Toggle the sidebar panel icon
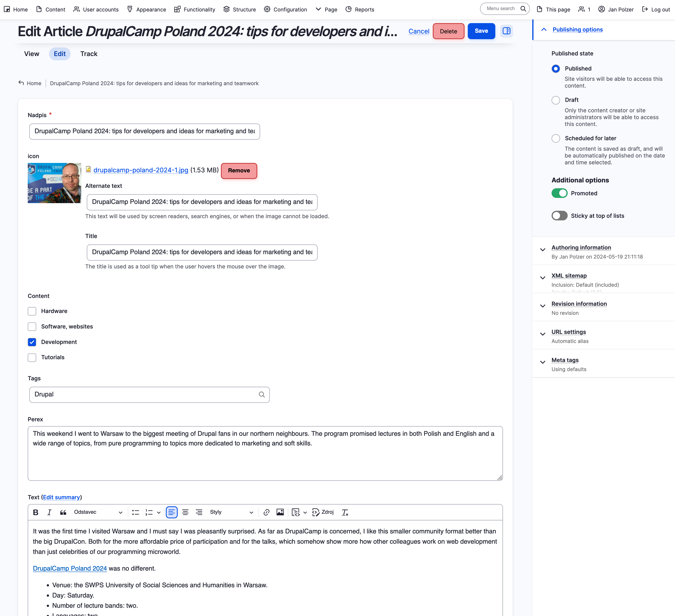 [x=507, y=31]
